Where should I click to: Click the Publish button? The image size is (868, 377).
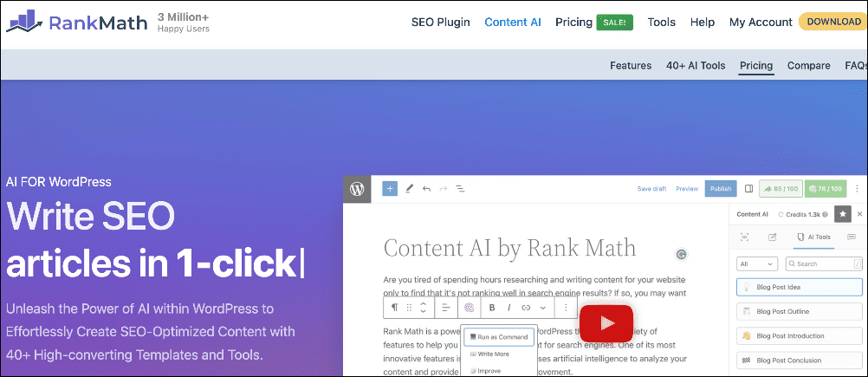[721, 189]
